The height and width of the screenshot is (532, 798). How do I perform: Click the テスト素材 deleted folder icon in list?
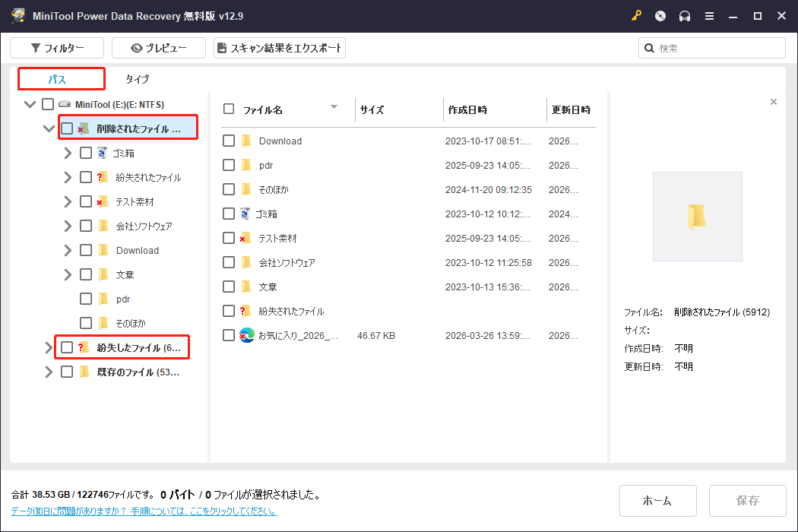coord(245,238)
